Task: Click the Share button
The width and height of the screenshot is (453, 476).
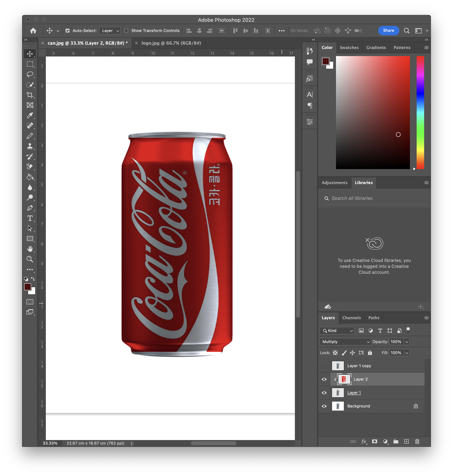Action: pos(388,30)
